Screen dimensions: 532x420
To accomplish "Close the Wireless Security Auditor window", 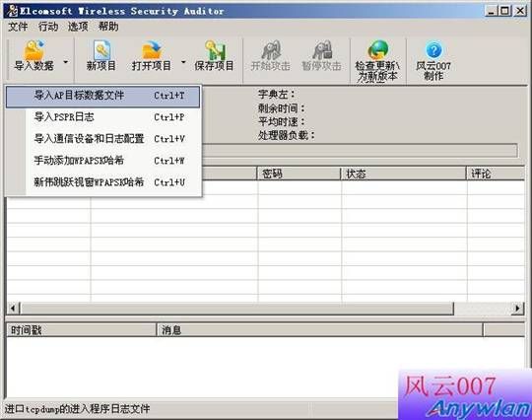I will point(520,11).
